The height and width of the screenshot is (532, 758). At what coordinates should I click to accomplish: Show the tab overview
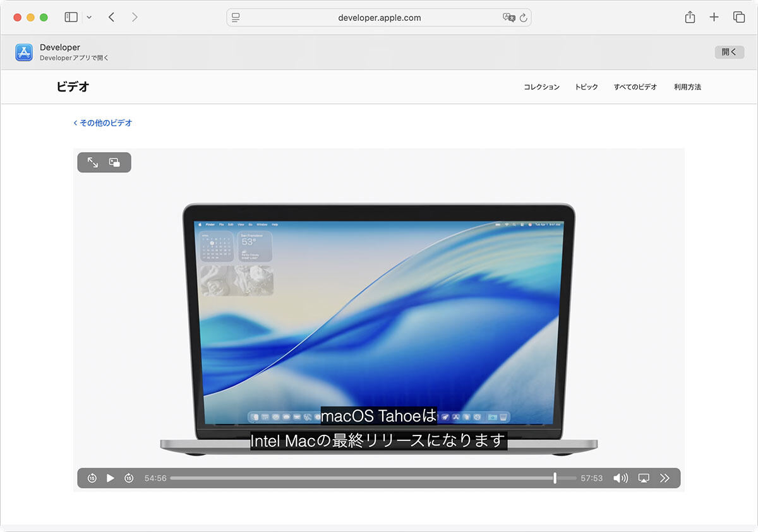click(739, 18)
